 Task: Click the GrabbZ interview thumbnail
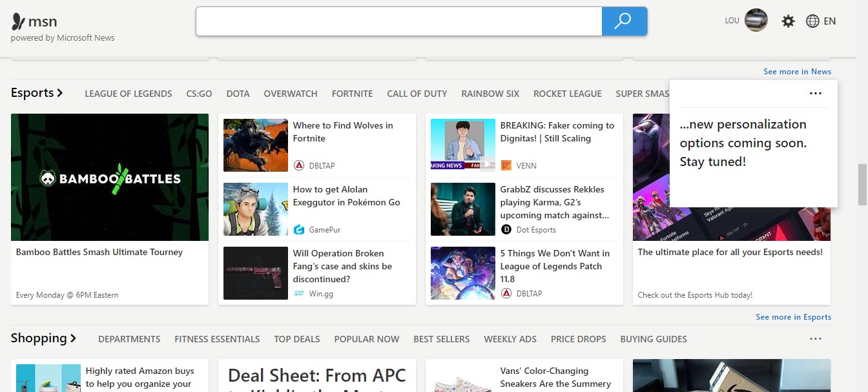pos(463,209)
